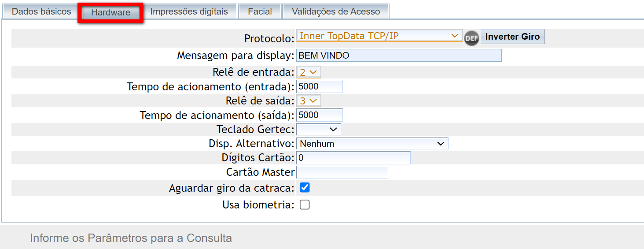Click the Mensagem para display field
Image resolution: width=644 pixels, height=249 pixels.
(399, 56)
